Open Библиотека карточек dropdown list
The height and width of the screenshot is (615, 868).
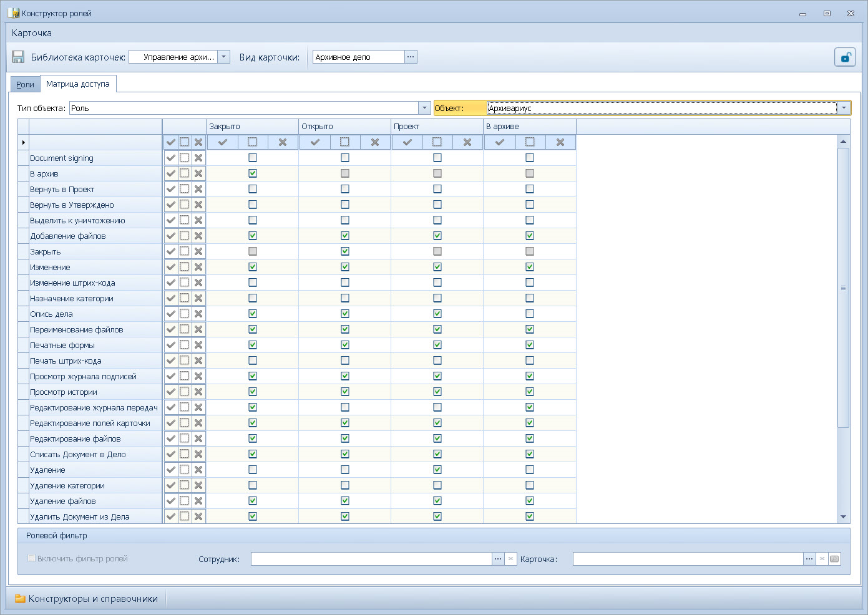pos(225,57)
